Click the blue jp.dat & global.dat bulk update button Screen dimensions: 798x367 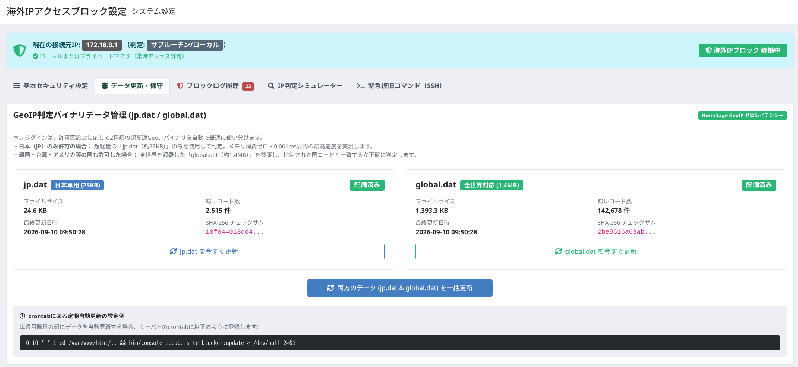point(400,288)
